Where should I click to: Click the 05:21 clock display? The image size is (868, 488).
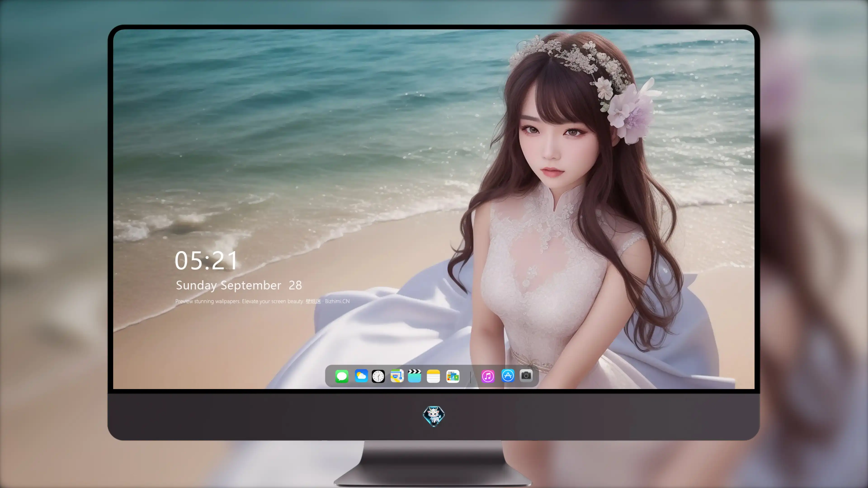(x=206, y=261)
